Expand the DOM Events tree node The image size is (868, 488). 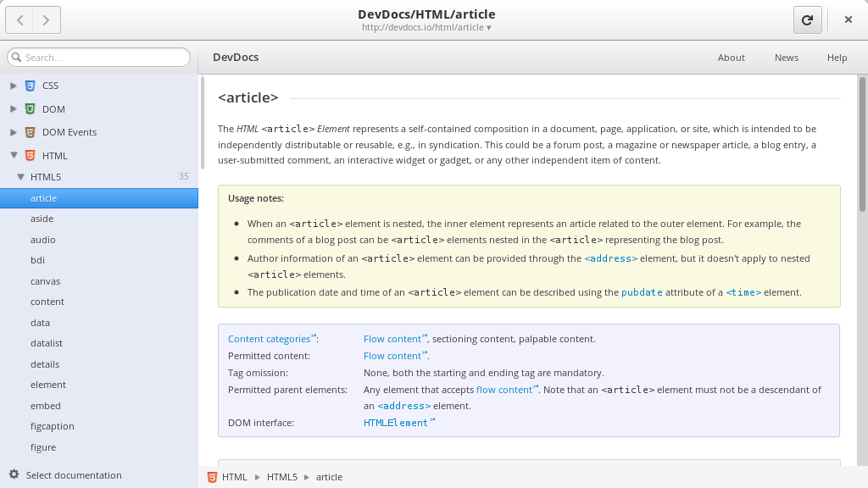14,132
